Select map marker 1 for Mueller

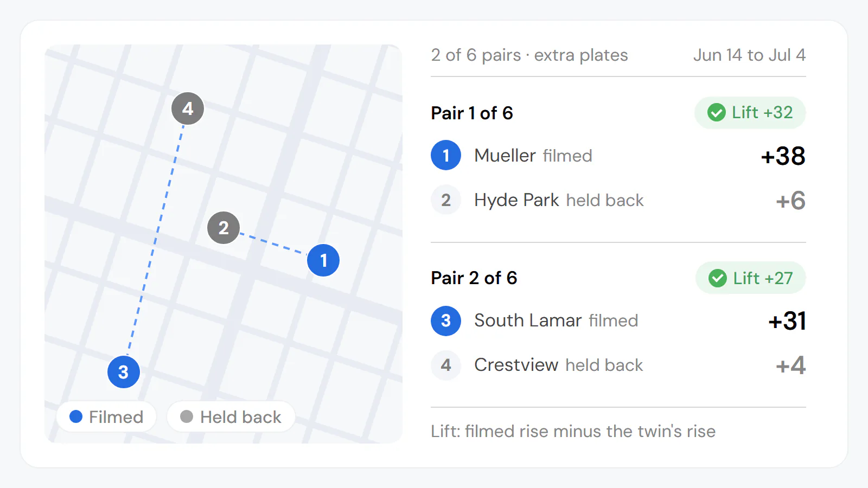(323, 260)
